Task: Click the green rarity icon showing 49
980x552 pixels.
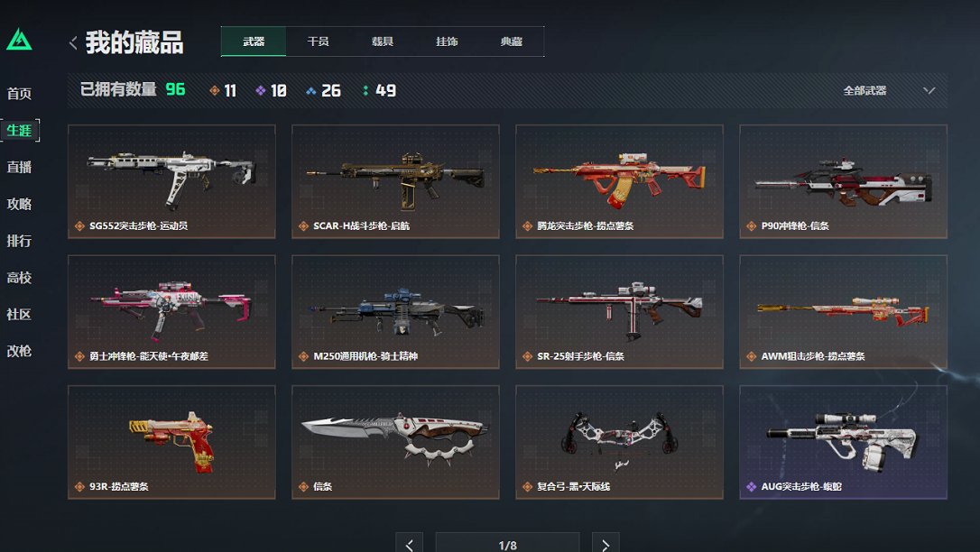Action: tap(365, 90)
